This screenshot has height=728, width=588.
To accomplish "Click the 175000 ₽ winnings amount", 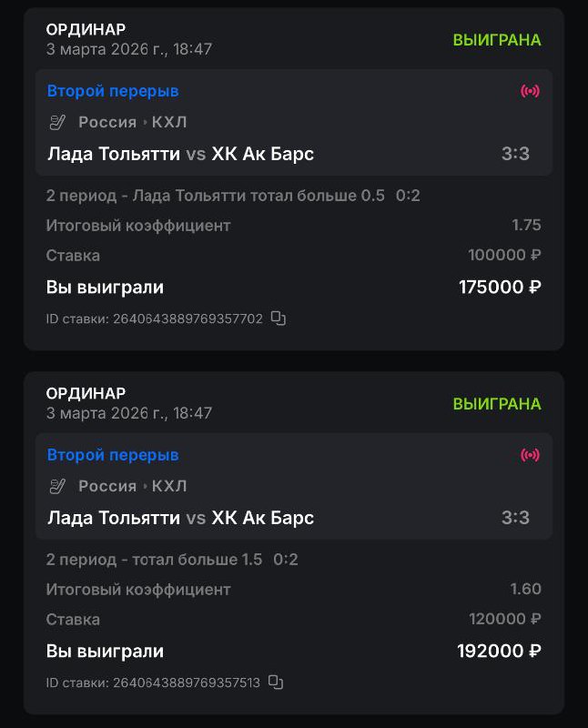I will click(500, 288).
